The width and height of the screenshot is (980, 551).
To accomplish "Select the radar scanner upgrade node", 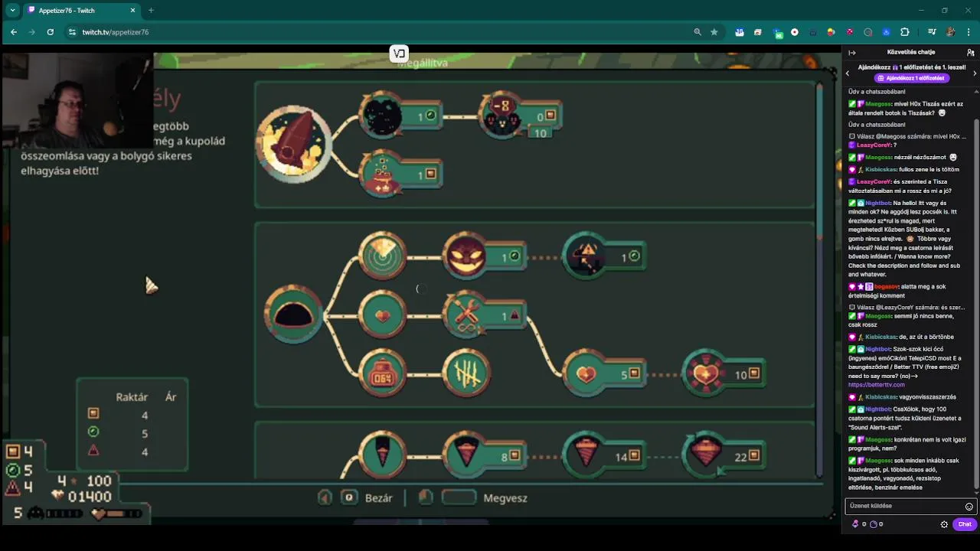I will [x=382, y=256].
